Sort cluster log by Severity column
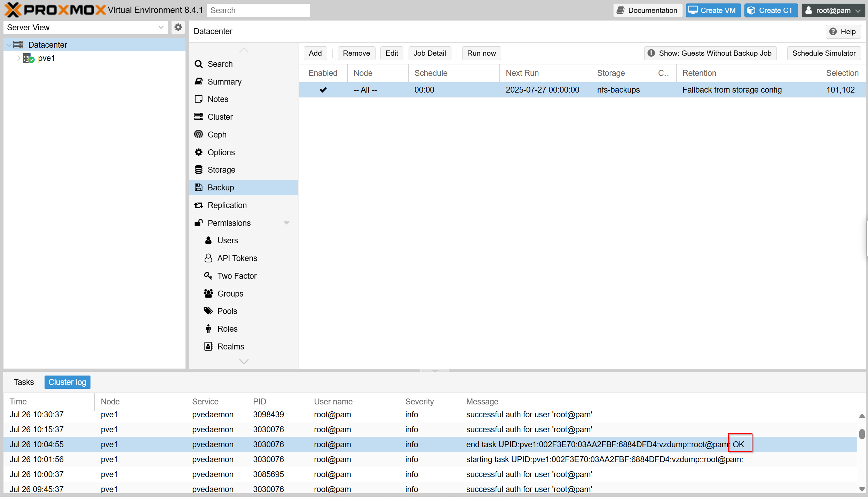Image resolution: width=868 pixels, height=497 pixels. (x=429, y=402)
